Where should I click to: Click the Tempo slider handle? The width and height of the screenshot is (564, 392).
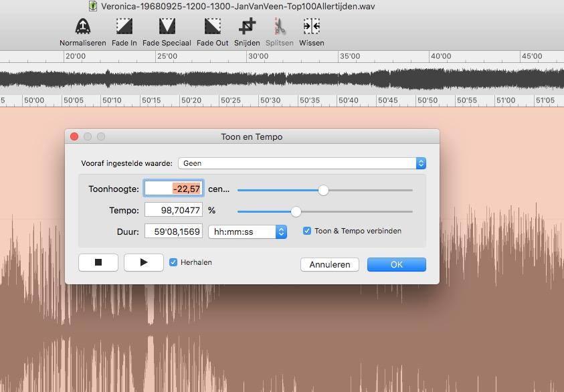(296, 211)
